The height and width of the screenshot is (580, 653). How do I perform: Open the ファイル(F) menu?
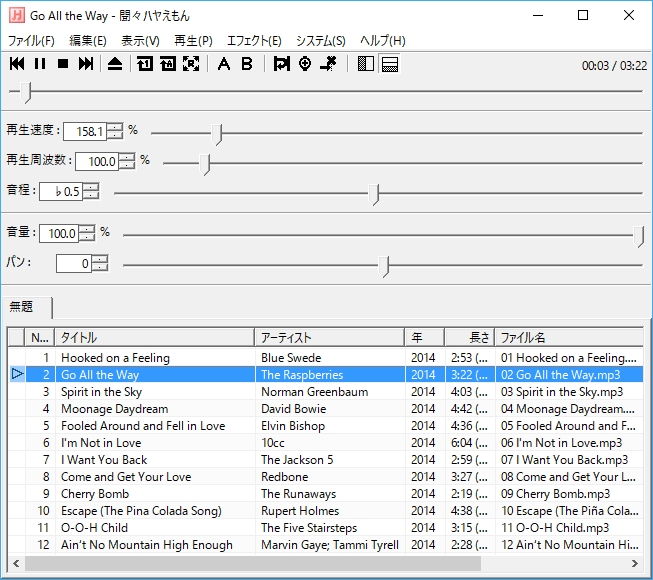[x=31, y=41]
